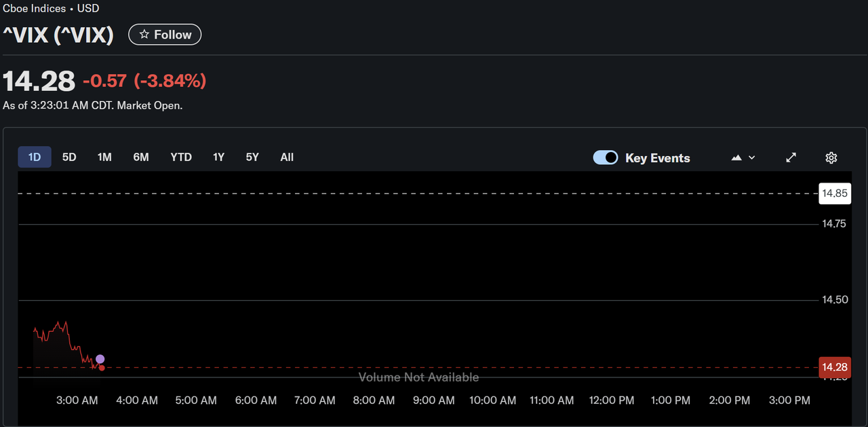This screenshot has width=868, height=427.
Task: Switch to the 5D time range tab
Action: tap(68, 157)
